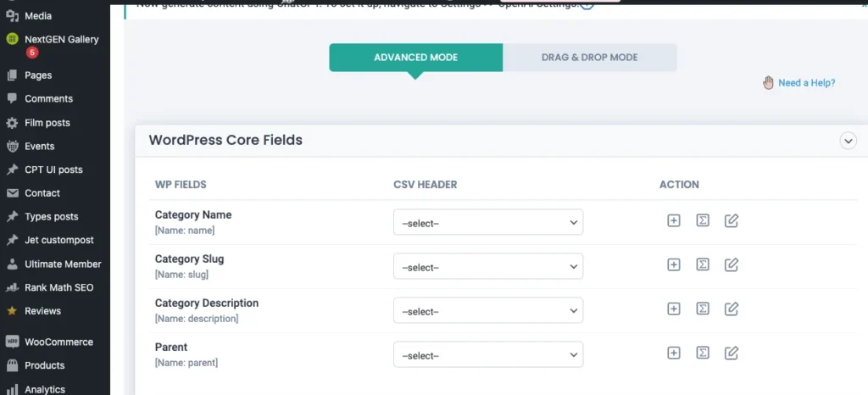
Task: Open the Category Name CSV header dropdown
Action: pyautogui.click(x=488, y=222)
